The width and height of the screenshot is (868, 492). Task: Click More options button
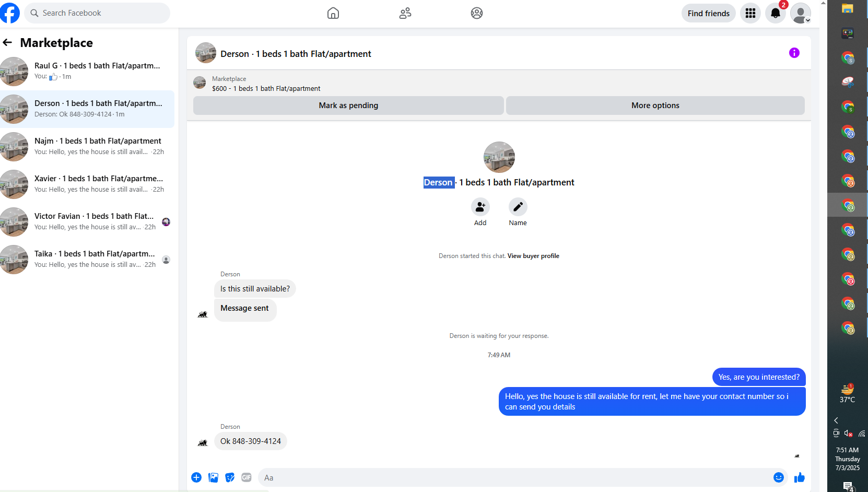pyautogui.click(x=655, y=106)
